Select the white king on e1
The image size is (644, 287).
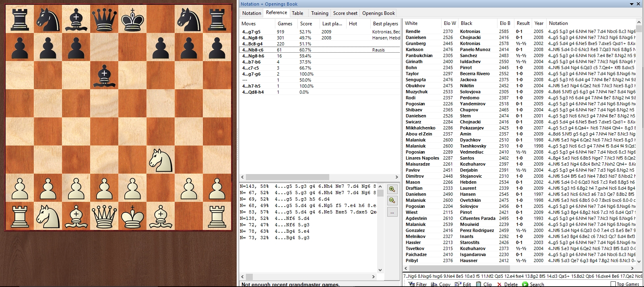click(x=132, y=216)
